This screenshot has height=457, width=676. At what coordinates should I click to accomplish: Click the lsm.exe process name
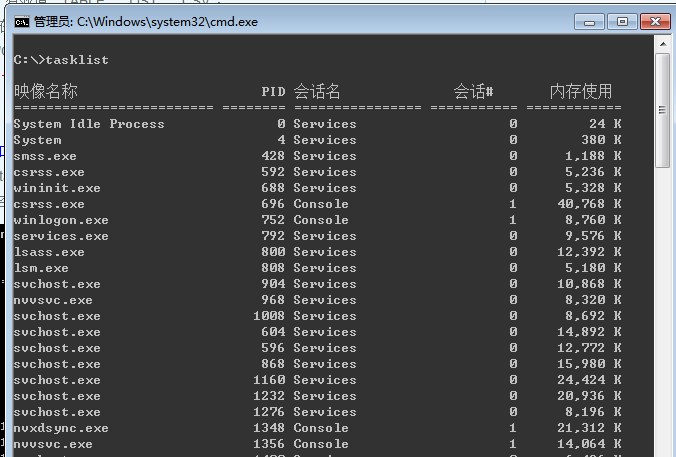tap(41, 268)
